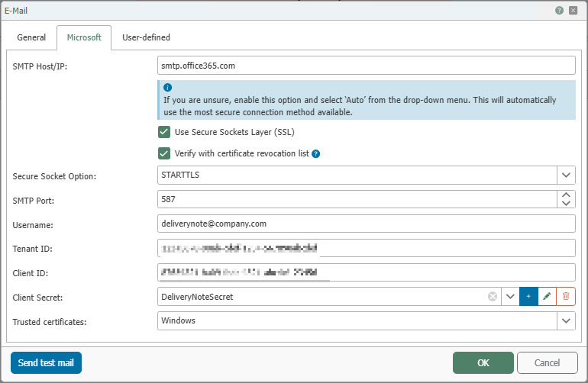Click the 'Trusted certificates:' label
The height and width of the screenshot is (383, 588).
pos(50,322)
